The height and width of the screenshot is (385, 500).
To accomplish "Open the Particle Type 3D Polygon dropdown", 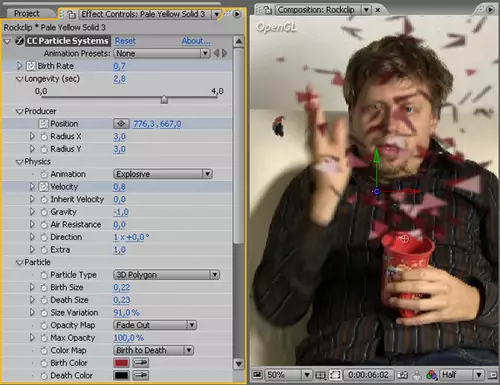I will tap(166, 275).
